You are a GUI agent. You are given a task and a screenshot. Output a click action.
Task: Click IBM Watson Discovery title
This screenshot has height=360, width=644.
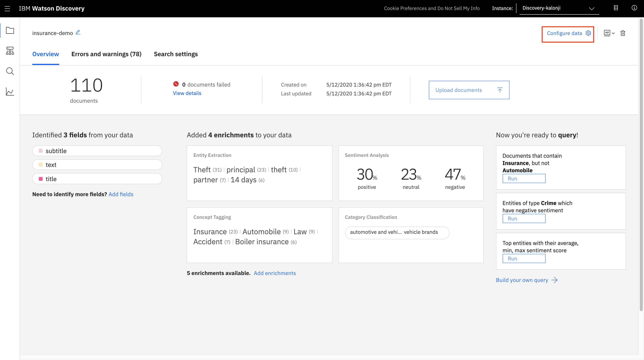click(51, 8)
